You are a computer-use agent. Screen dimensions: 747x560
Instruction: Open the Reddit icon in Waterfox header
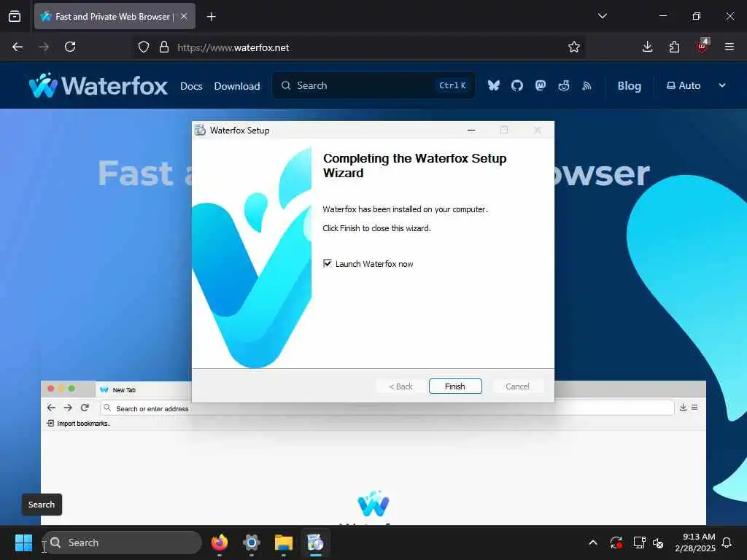click(564, 86)
